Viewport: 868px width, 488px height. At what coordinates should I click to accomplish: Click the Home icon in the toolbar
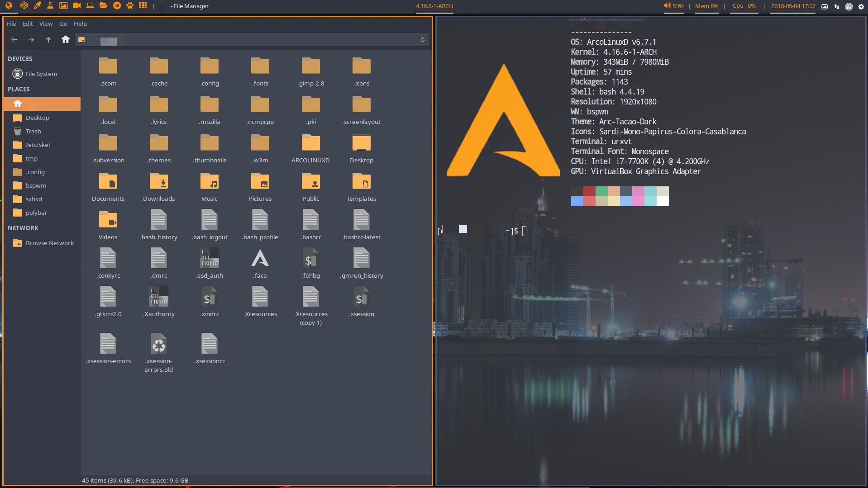point(66,40)
